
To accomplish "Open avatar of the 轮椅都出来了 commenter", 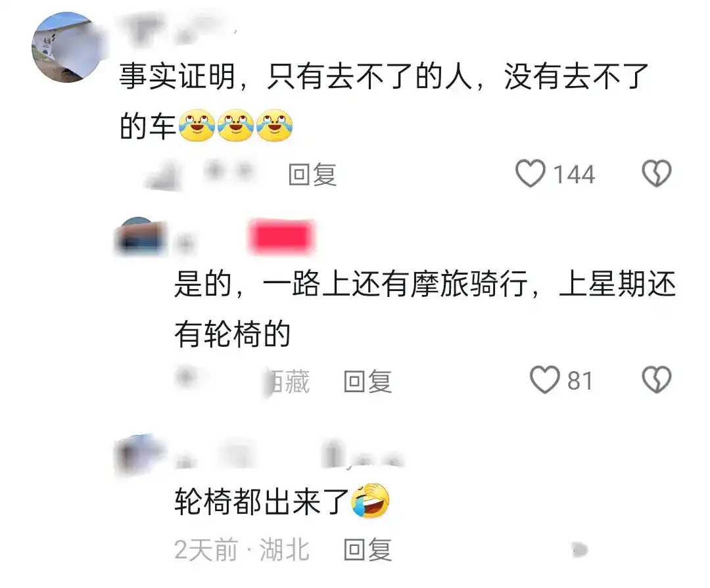I will (139, 455).
